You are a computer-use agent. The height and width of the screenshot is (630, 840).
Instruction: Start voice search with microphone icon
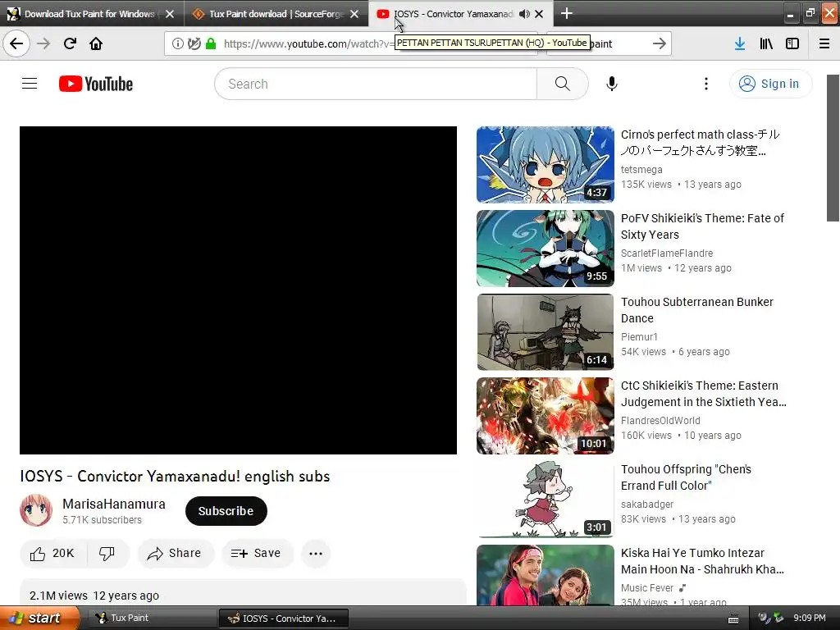tap(612, 84)
